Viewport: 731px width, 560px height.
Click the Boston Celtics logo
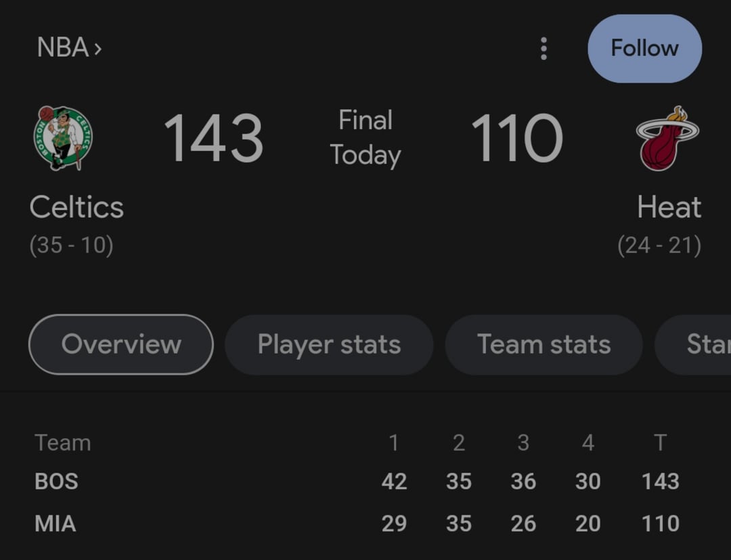(62, 138)
